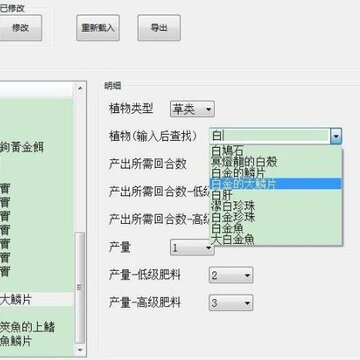Select 大白金魚 from the dropdown list

(x=275, y=240)
